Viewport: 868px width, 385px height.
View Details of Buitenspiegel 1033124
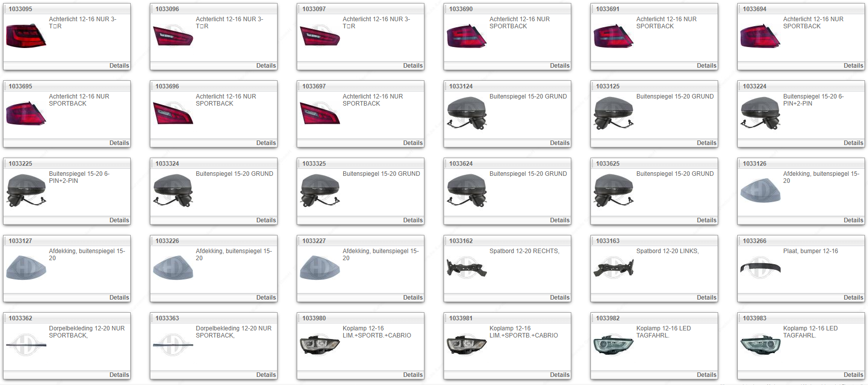pyautogui.click(x=559, y=143)
